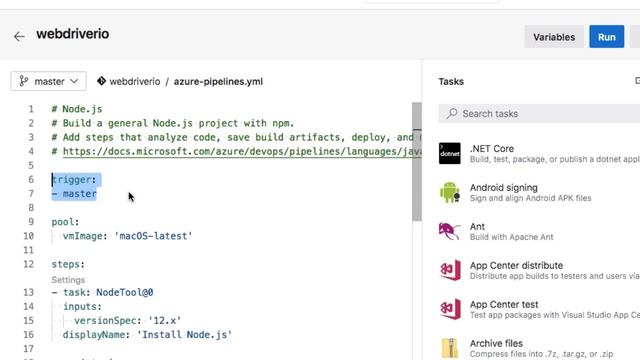Image resolution: width=640 pixels, height=360 pixels.
Task: Place cursor on 'trigger:' line
Action: (74, 180)
